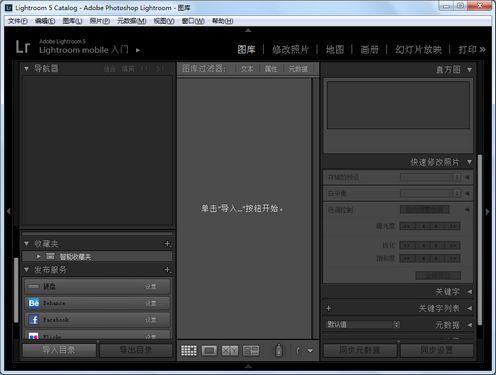Click the right panel vertical scrollbar

tap(480, 240)
